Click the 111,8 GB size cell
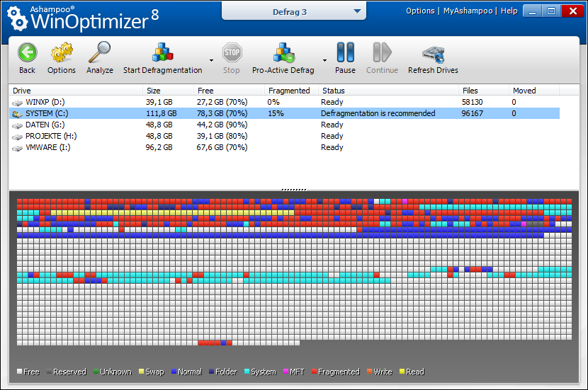The height and width of the screenshot is (390, 588). [162, 113]
